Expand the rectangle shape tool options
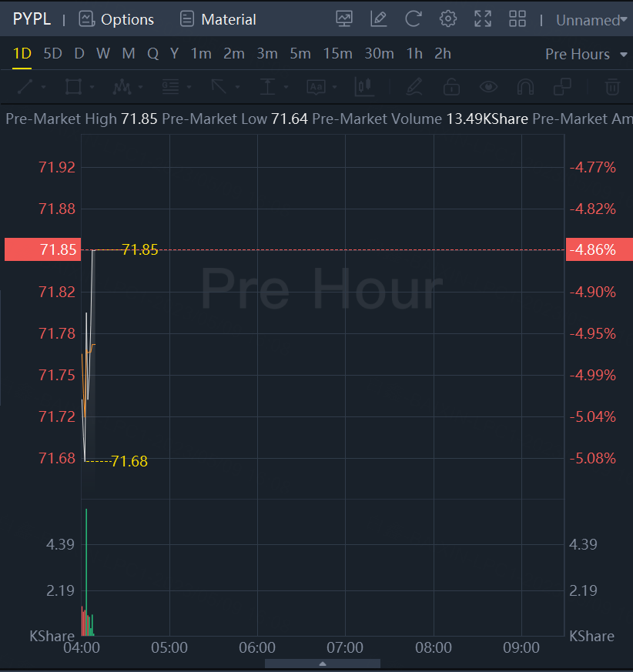Viewport: 633px width, 672px height. click(x=93, y=87)
